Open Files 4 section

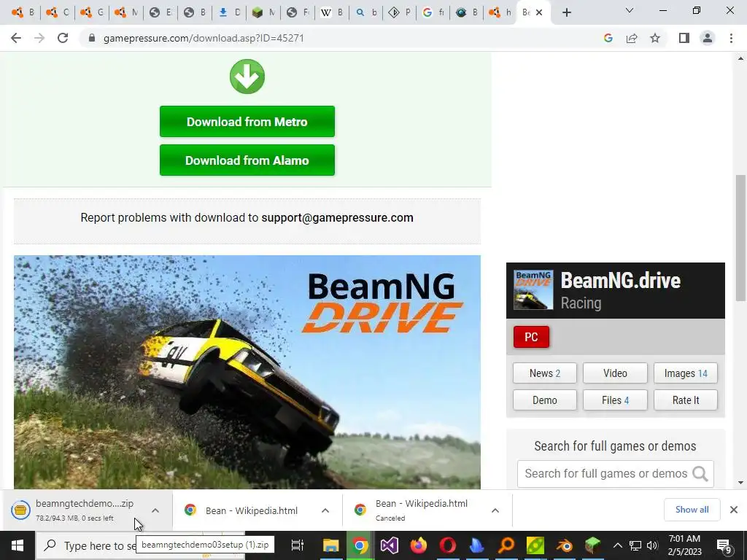[x=615, y=400]
